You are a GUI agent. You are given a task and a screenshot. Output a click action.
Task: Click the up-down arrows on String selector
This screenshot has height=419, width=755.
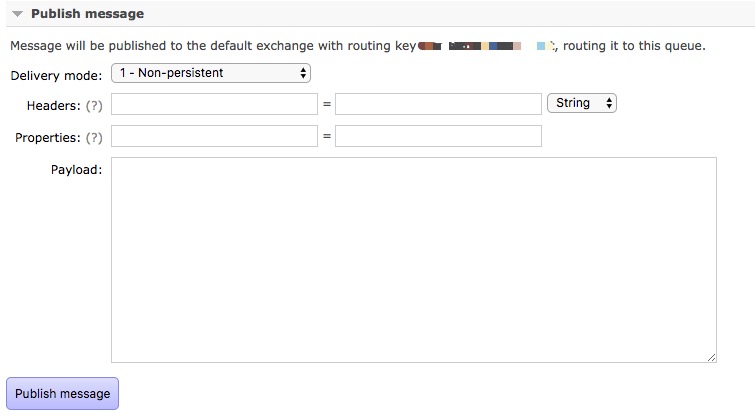[609, 103]
